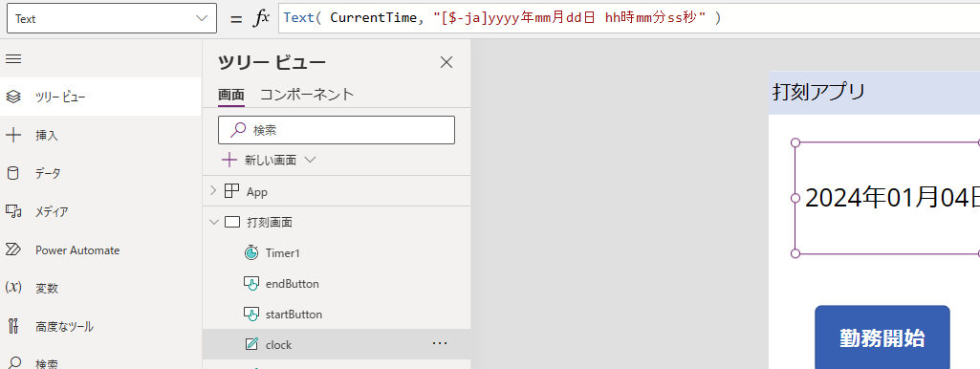Click the Power Automate flow icon
Image resolution: width=980 pixels, height=369 pixels.
(13, 250)
